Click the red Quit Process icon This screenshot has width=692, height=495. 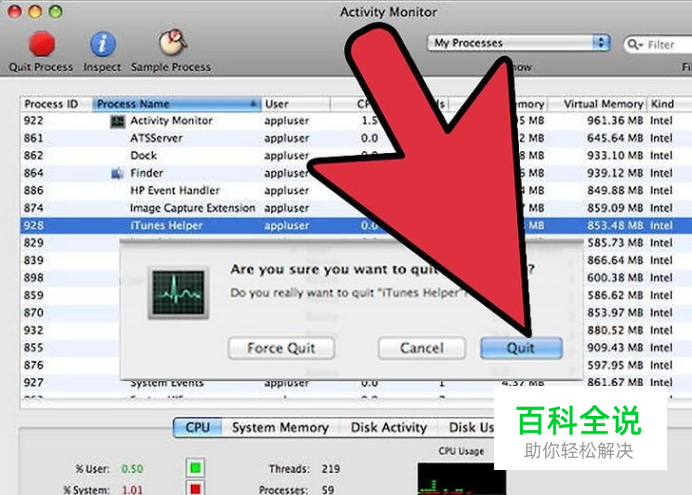tap(42, 44)
